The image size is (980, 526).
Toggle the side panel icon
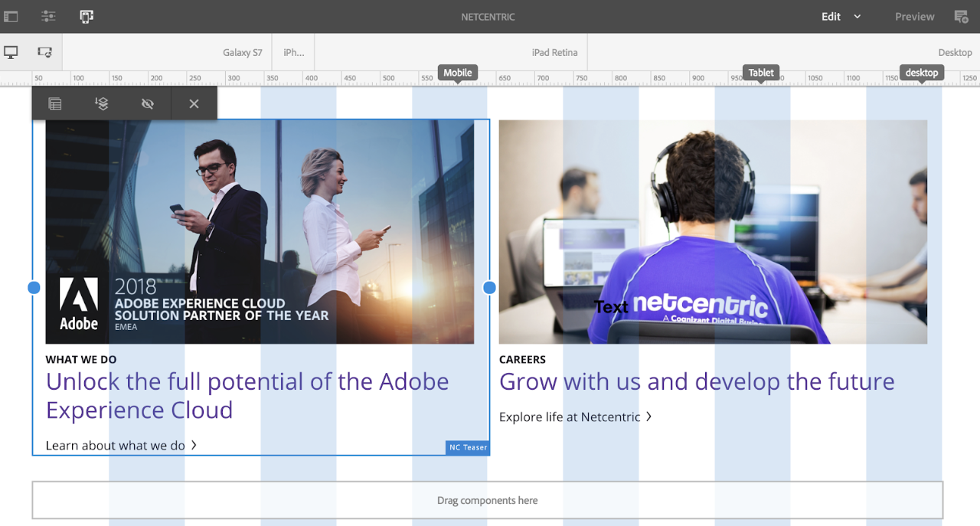click(x=11, y=16)
